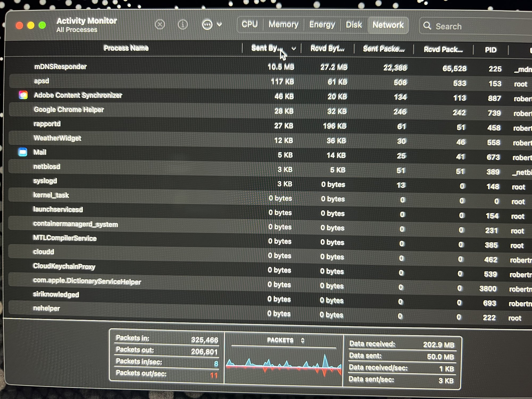Click the stop process X icon
Viewport: 532px width, 399px height.
(160, 25)
